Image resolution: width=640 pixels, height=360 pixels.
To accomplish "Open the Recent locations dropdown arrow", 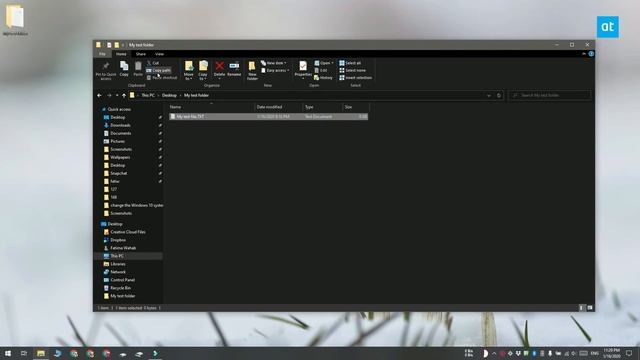I will pos(117,96).
